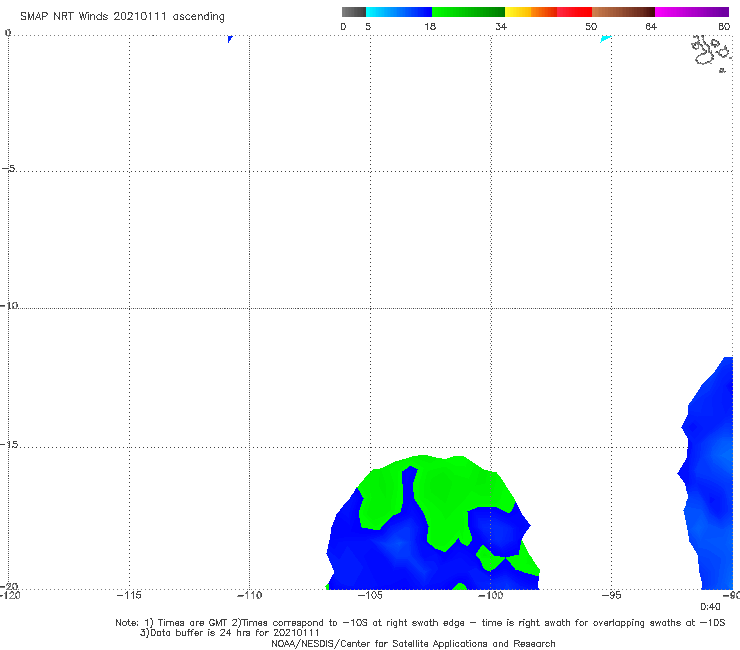
Task: Click the longitude label -95
Action: tap(612, 595)
